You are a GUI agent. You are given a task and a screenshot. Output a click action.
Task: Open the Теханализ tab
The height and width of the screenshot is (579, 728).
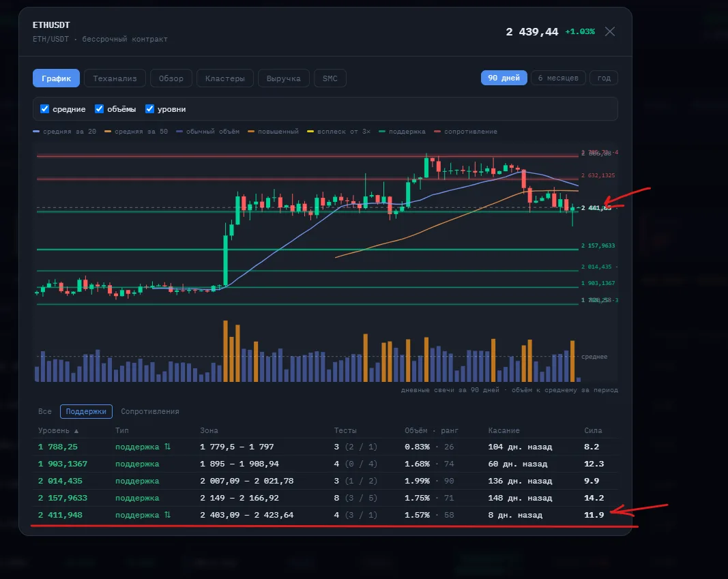tap(115, 78)
